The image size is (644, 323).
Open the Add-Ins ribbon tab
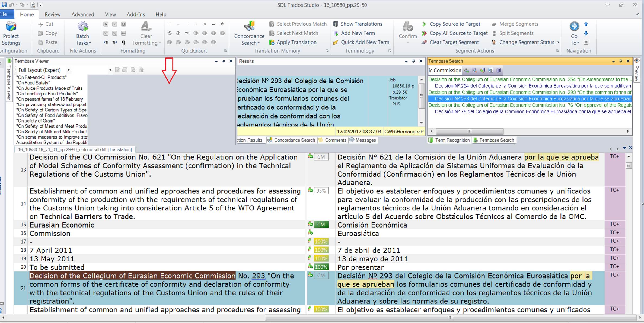point(136,14)
